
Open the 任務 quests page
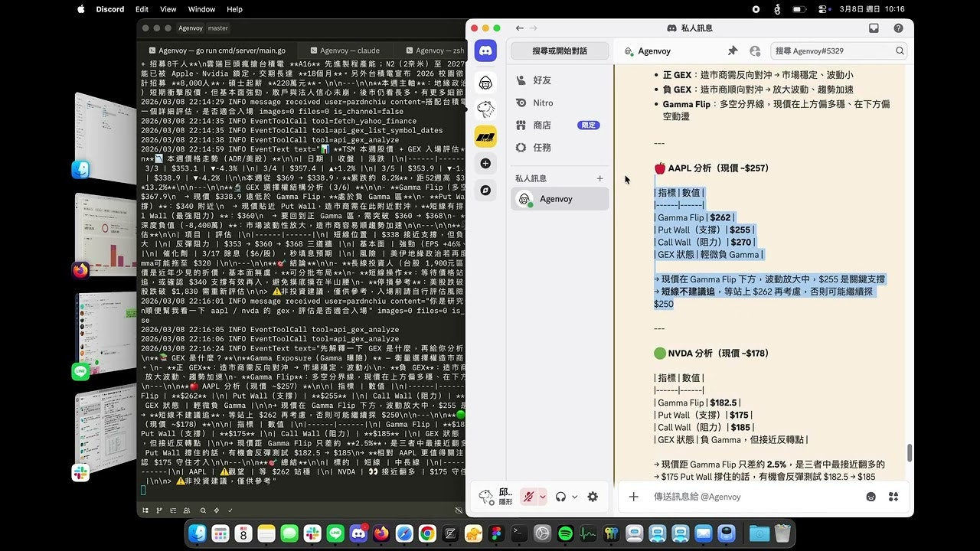543,147
